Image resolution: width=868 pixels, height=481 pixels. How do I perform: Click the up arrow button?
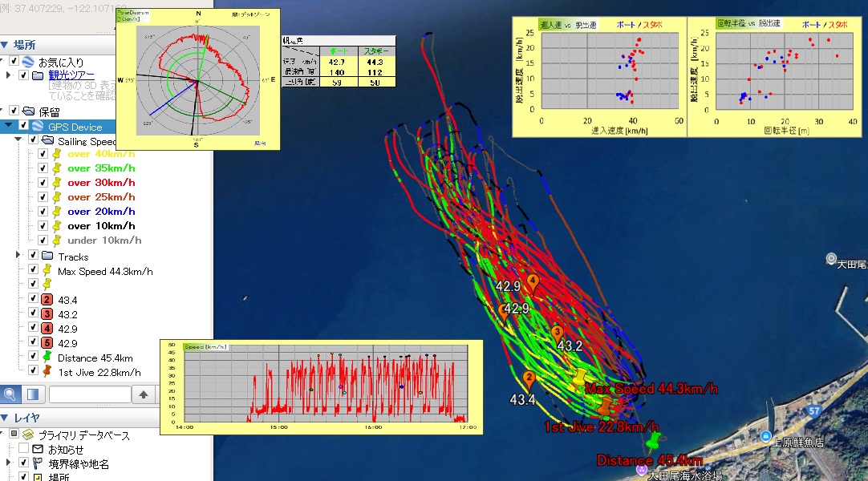tap(144, 394)
